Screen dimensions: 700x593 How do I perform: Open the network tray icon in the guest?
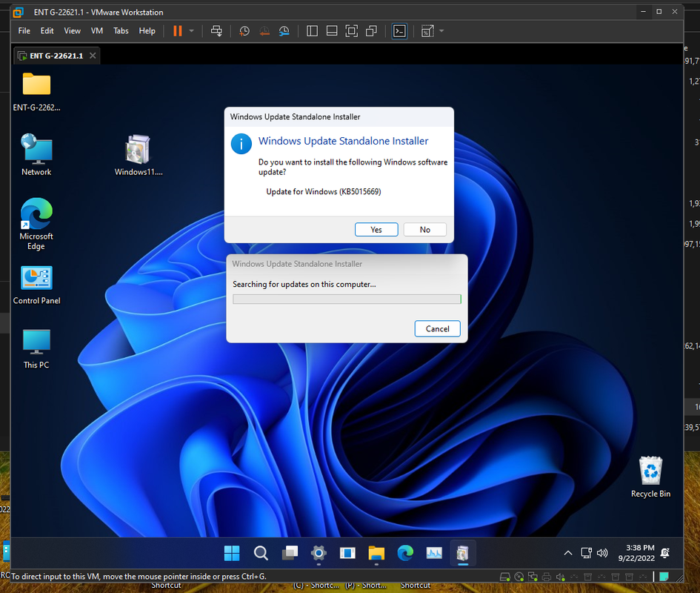(586, 553)
